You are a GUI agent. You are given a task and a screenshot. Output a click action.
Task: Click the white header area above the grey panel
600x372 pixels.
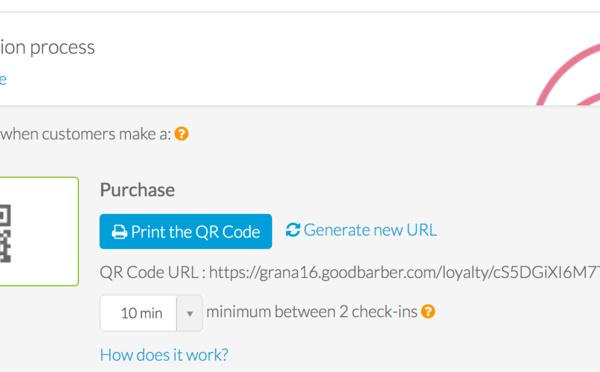coord(300,59)
